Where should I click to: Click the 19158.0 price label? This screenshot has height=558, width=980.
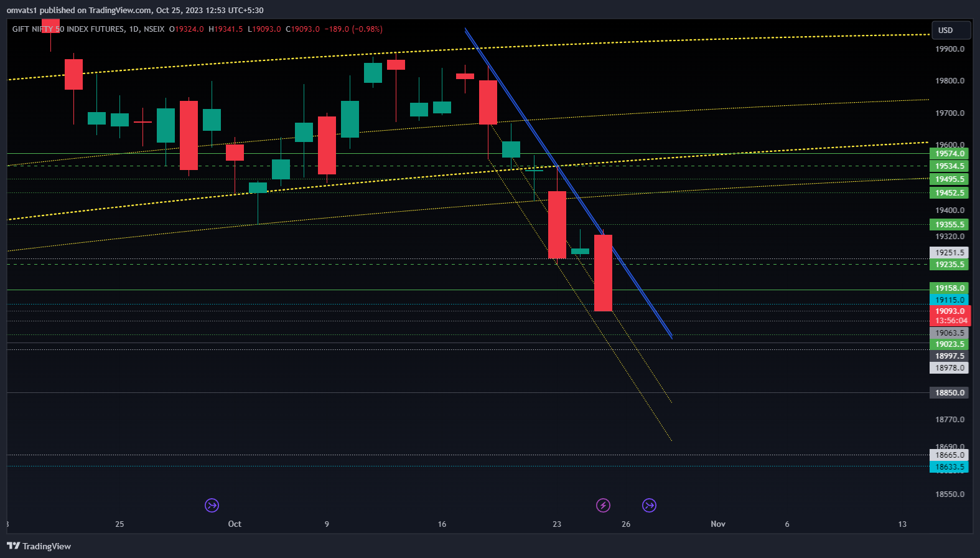tap(950, 288)
